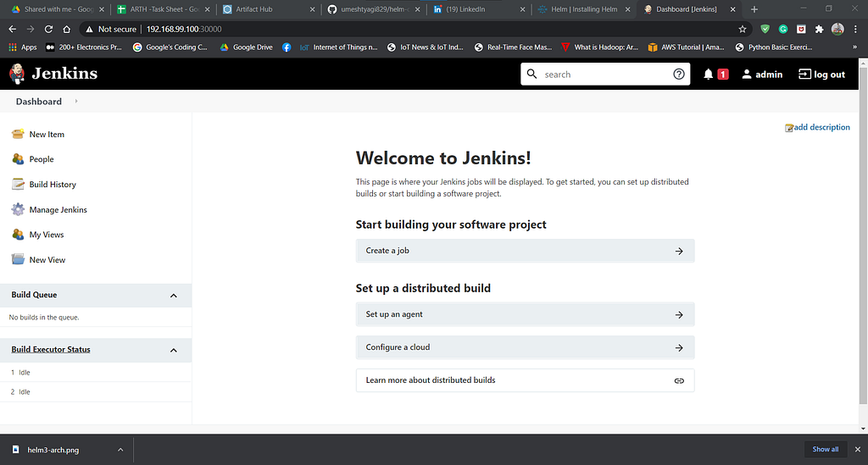Go back to the previous page
This screenshot has height=465, width=868.
(12, 30)
